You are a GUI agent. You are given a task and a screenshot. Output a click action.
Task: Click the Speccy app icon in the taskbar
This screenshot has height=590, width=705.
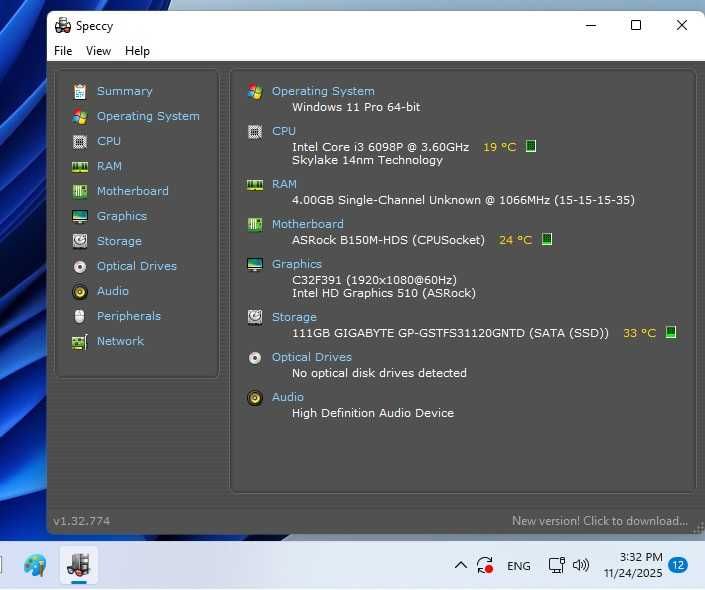tap(79, 565)
